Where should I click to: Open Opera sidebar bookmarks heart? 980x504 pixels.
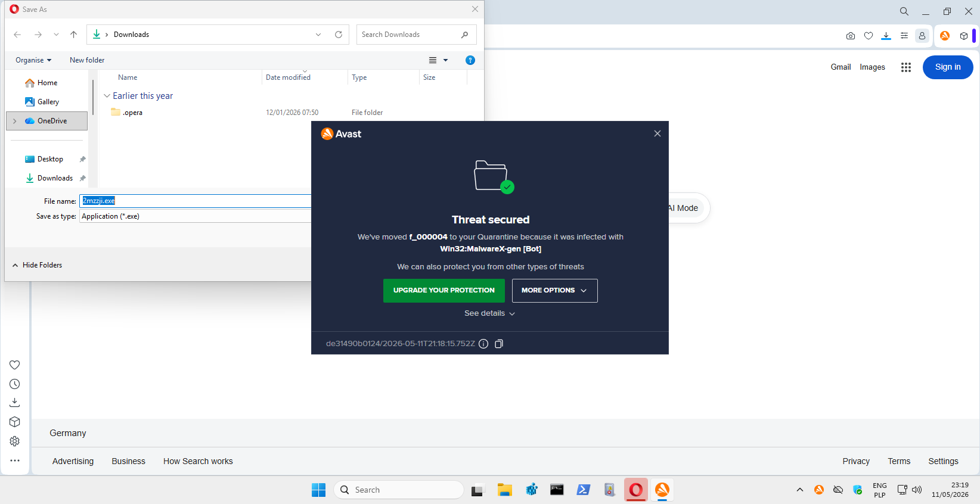point(15,365)
